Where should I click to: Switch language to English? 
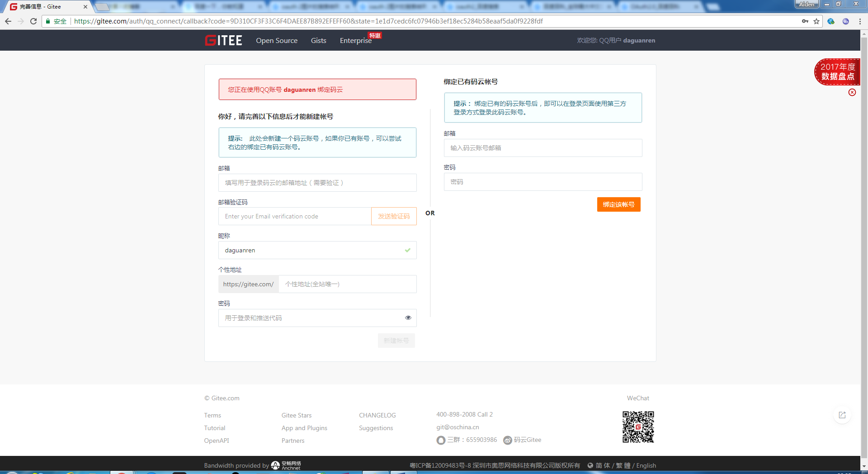click(646, 465)
